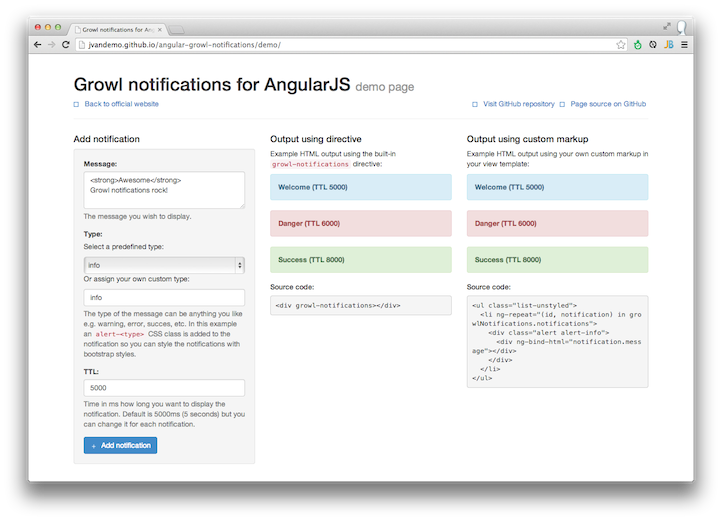Click the icon before Back to official website

point(76,105)
